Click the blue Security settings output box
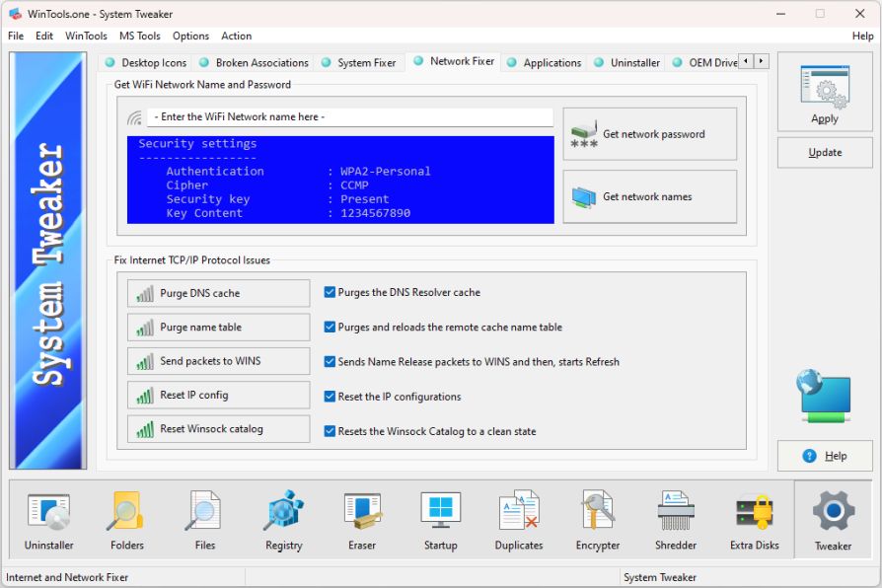The height and width of the screenshot is (588, 882). [340, 180]
